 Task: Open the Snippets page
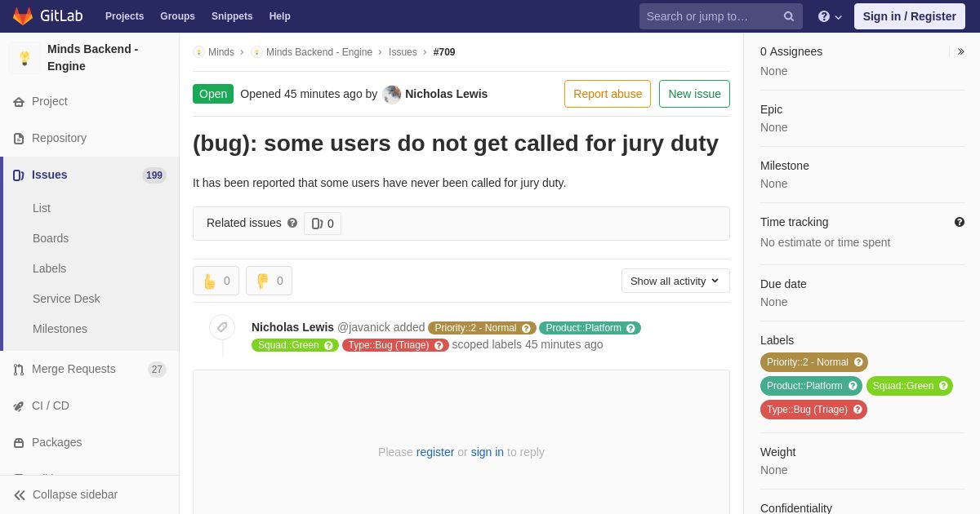pos(232,16)
